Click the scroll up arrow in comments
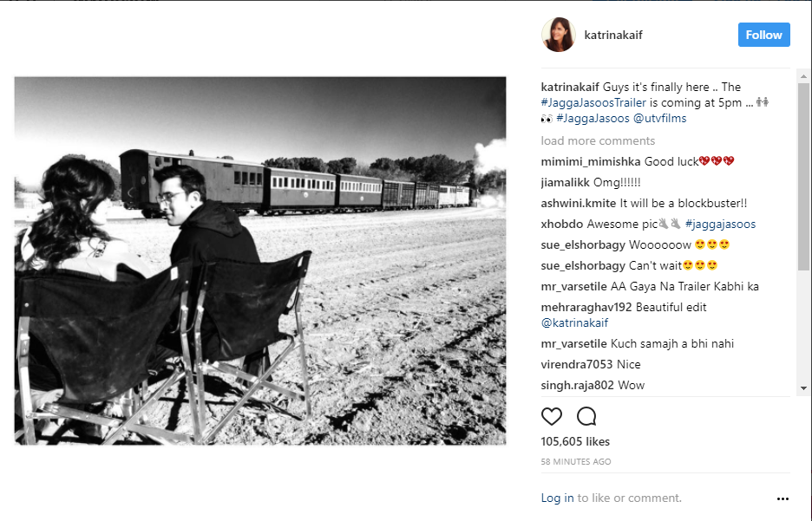 (x=803, y=76)
